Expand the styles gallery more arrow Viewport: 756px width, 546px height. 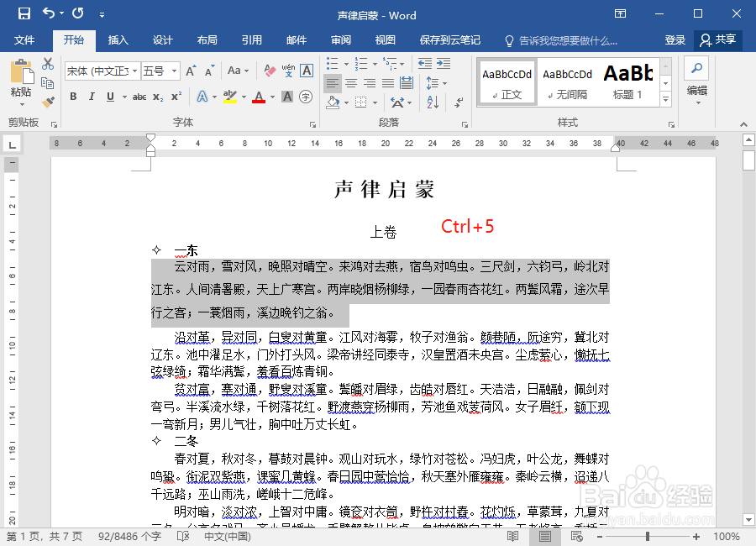tap(666, 99)
